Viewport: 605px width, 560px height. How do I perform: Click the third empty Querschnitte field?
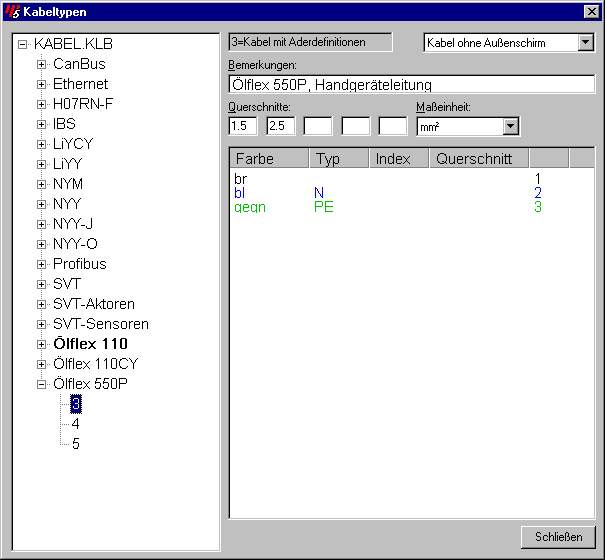pos(318,126)
